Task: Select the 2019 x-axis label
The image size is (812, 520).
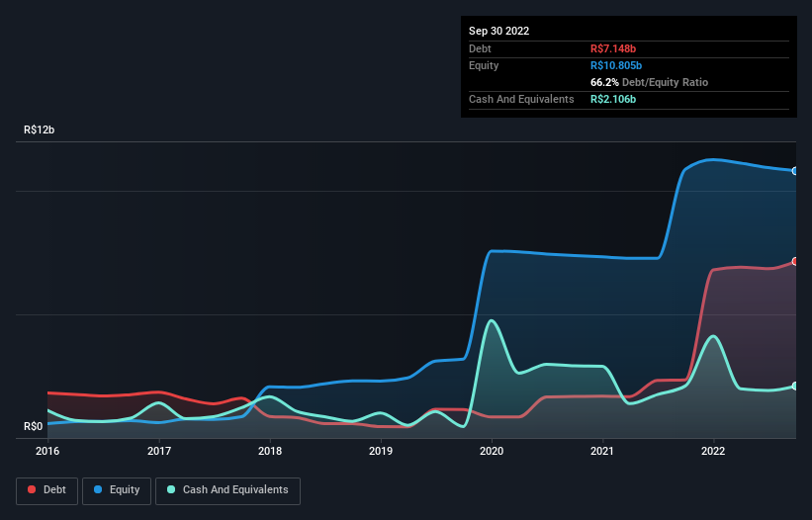Action: pos(381,451)
